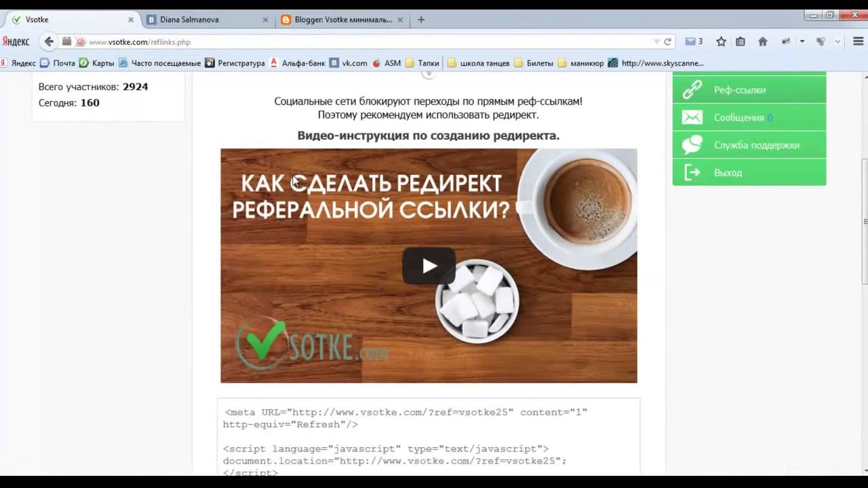
Task: Open the Регистратура bookmark
Action: tap(235, 63)
